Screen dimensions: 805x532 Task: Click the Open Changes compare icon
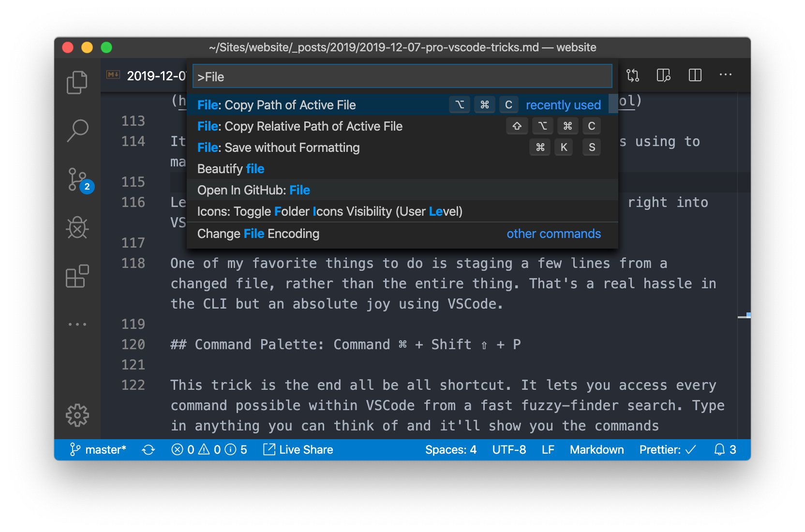coord(633,75)
